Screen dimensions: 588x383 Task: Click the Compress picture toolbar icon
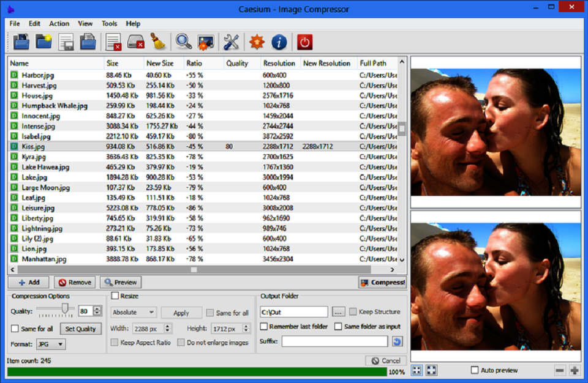click(x=206, y=42)
